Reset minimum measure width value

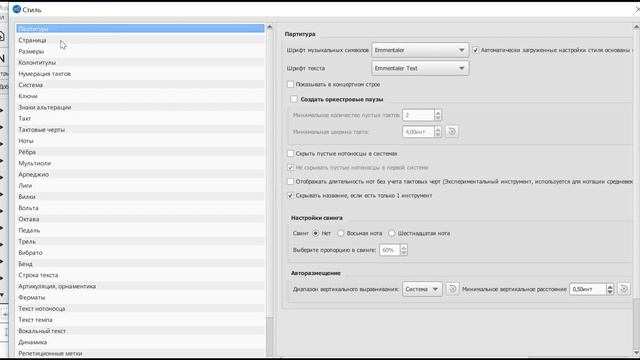pos(452,131)
